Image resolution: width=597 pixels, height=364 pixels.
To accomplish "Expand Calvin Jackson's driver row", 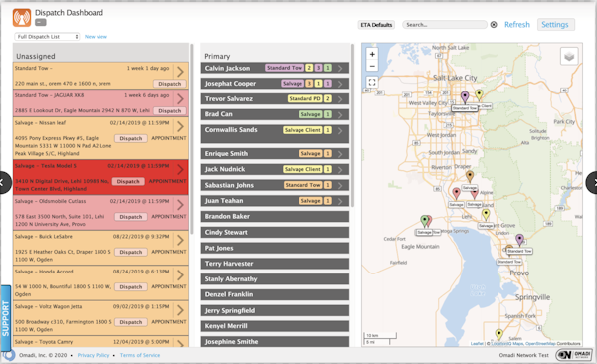I will click(x=340, y=68).
